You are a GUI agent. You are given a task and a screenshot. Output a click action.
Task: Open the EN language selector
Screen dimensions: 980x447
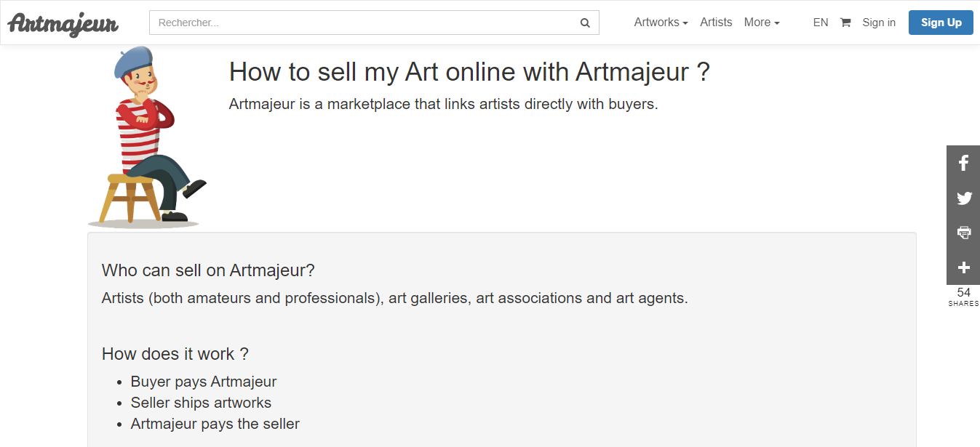[x=820, y=23]
